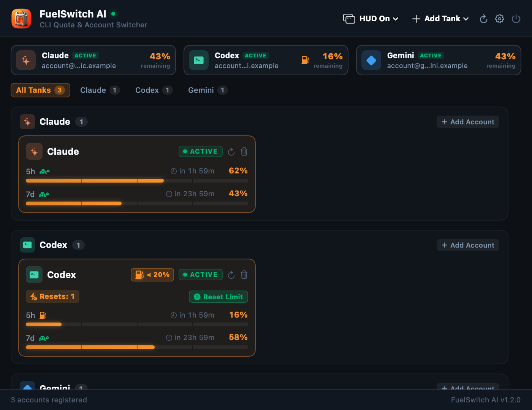Click clock icon on Claude 5h reset time
532x410 pixels.
point(174,171)
